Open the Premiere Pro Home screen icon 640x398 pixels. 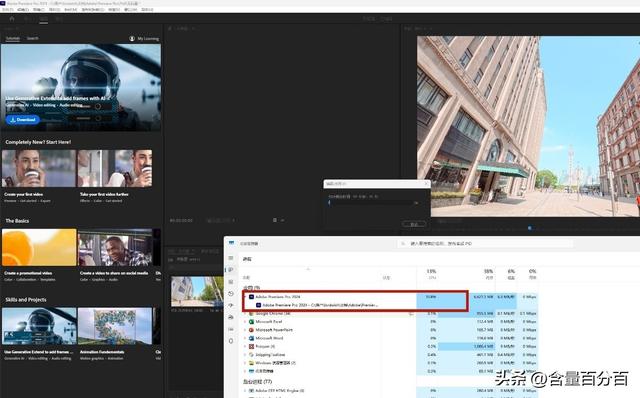tap(12, 19)
